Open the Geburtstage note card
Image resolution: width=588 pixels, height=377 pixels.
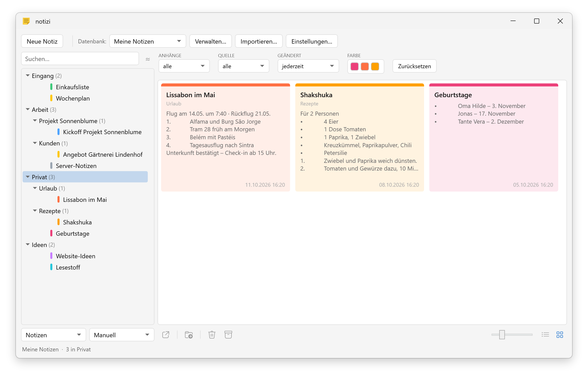click(494, 137)
